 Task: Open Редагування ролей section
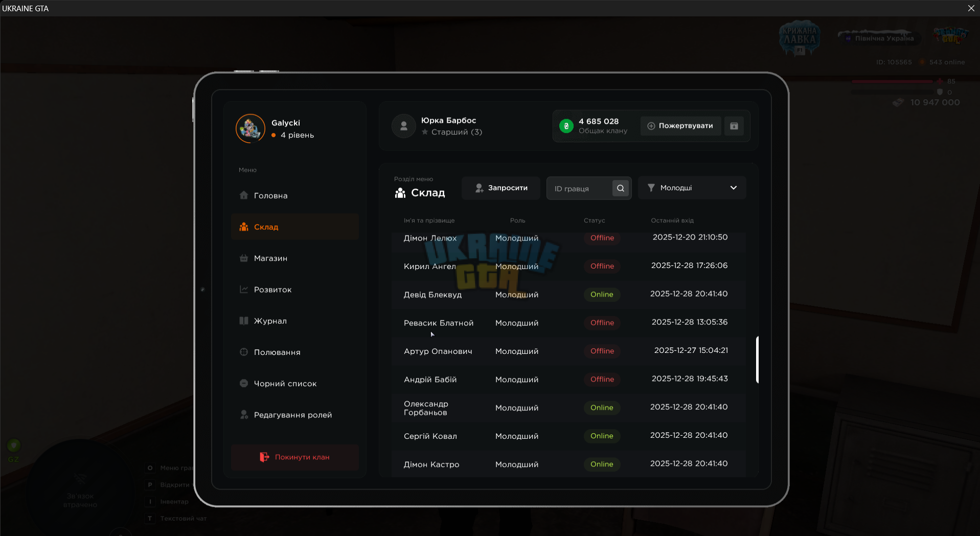pyautogui.click(x=294, y=415)
